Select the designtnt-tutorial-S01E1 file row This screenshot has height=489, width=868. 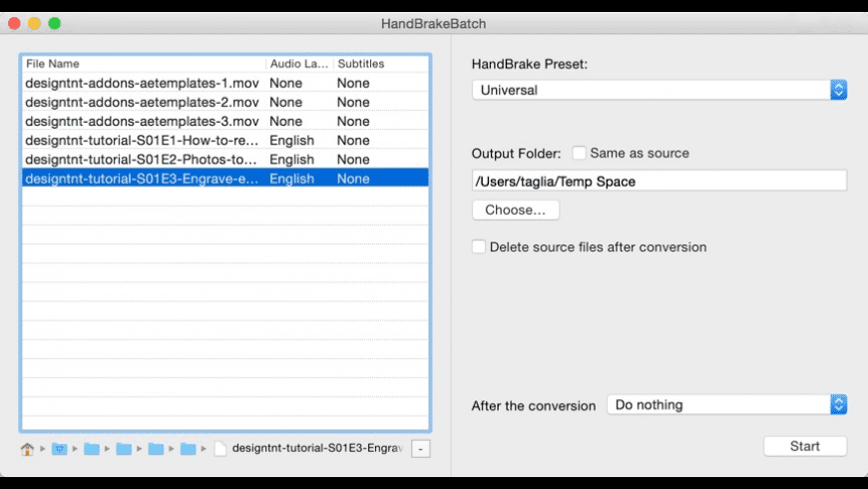point(225,140)
